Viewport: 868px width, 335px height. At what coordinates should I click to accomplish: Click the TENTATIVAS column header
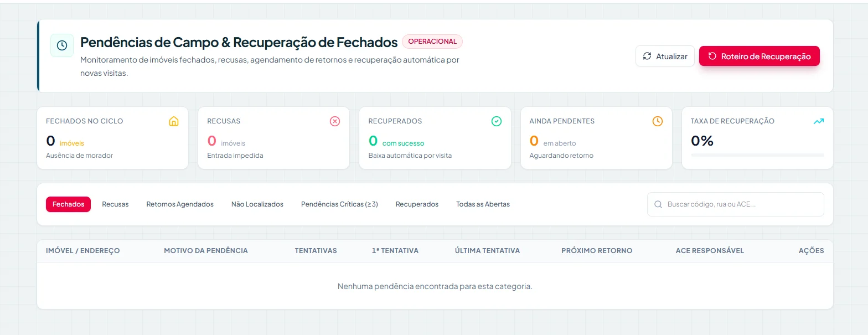point(316,251)
